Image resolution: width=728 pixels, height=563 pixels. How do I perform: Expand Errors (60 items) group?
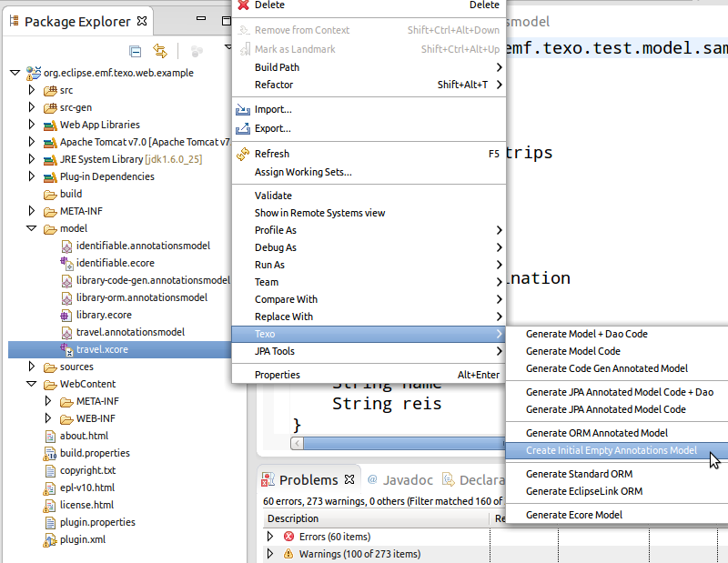click(x=270, y=537)
